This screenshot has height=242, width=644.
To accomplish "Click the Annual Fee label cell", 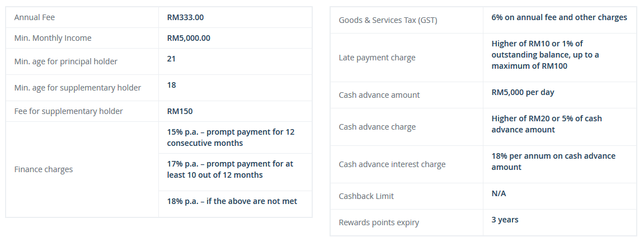I will [35, 17].
